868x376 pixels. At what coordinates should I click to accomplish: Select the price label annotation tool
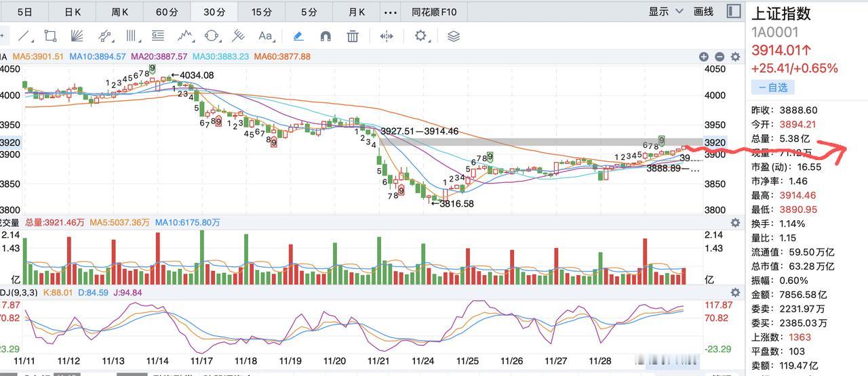(157, 36)
